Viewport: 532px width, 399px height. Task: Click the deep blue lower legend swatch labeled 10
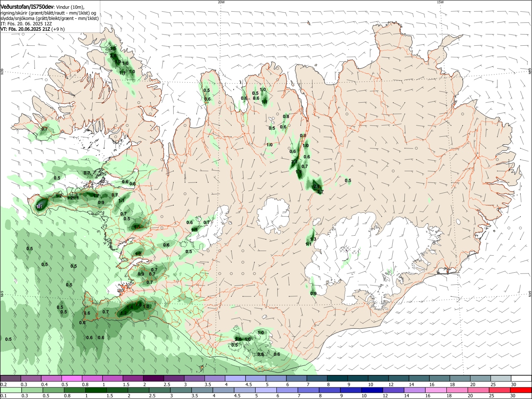click(372, 390)
